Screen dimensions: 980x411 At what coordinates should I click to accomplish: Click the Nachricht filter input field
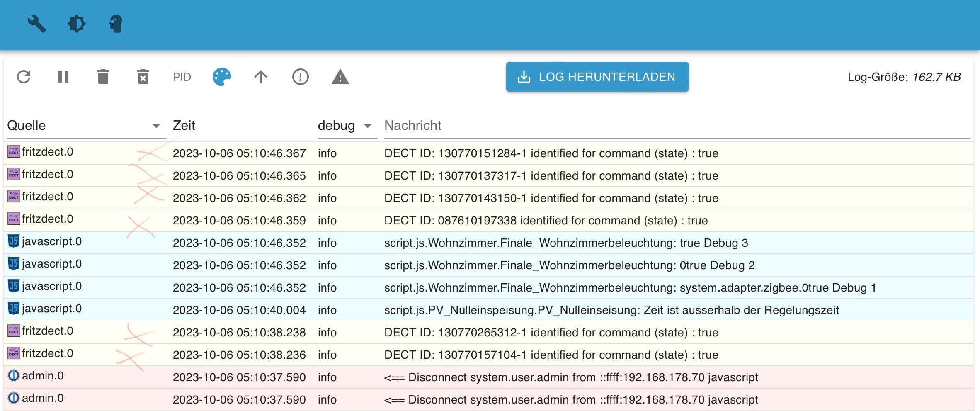click(497, 125)
